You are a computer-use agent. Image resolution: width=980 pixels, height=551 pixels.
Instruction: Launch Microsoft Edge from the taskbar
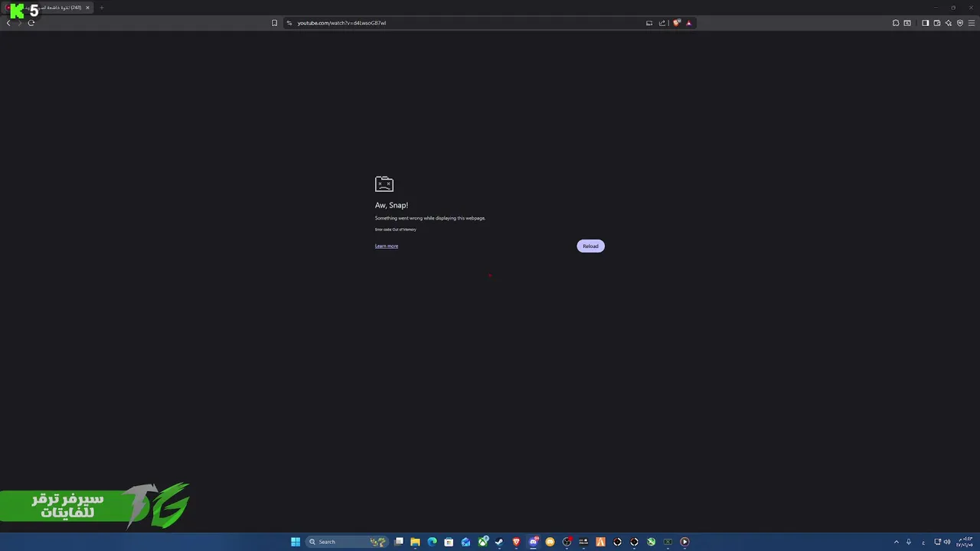pos(432,542)
